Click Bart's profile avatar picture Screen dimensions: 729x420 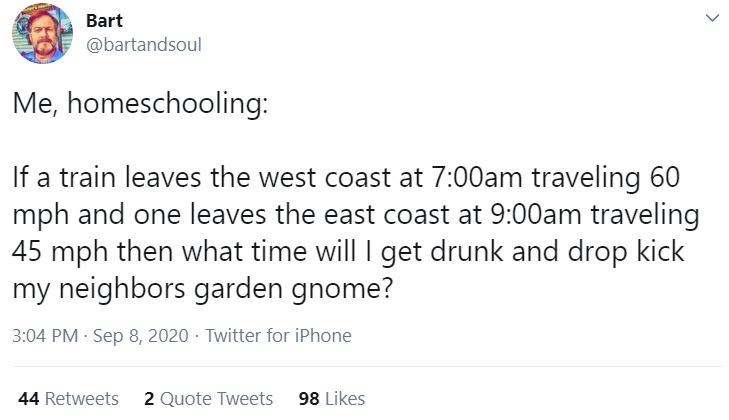pos(42,34)
